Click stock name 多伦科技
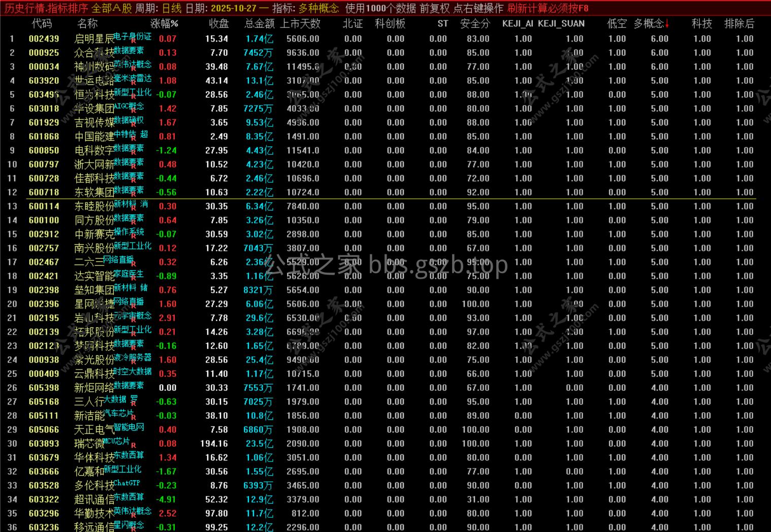The image size is (771, 532). click(x=94, y=486)
